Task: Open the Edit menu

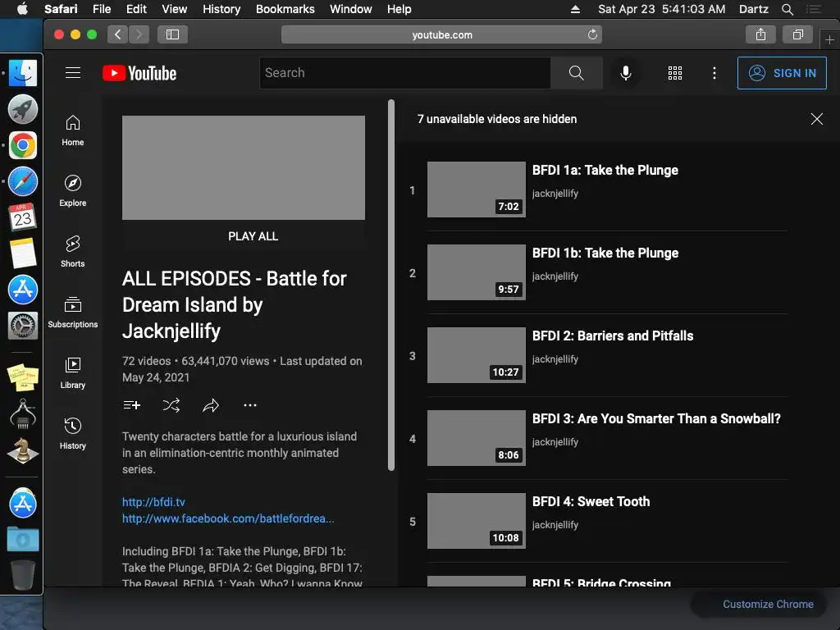Action: pos(136,9)
